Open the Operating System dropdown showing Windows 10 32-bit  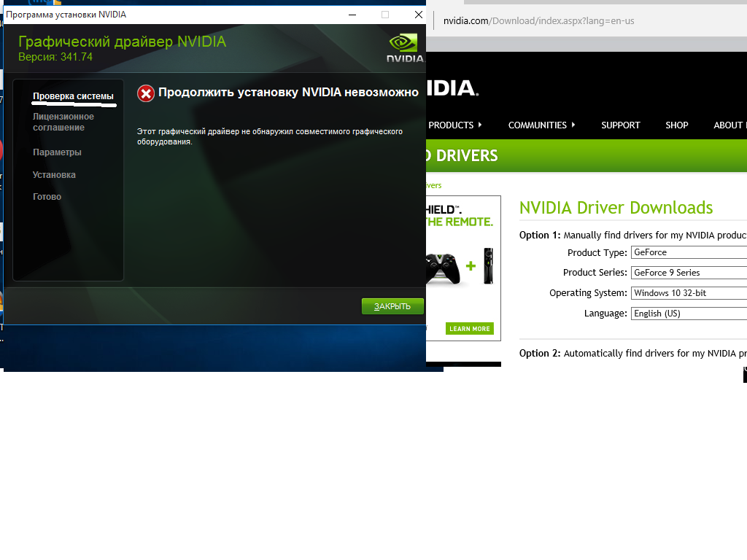coord(689,293)
